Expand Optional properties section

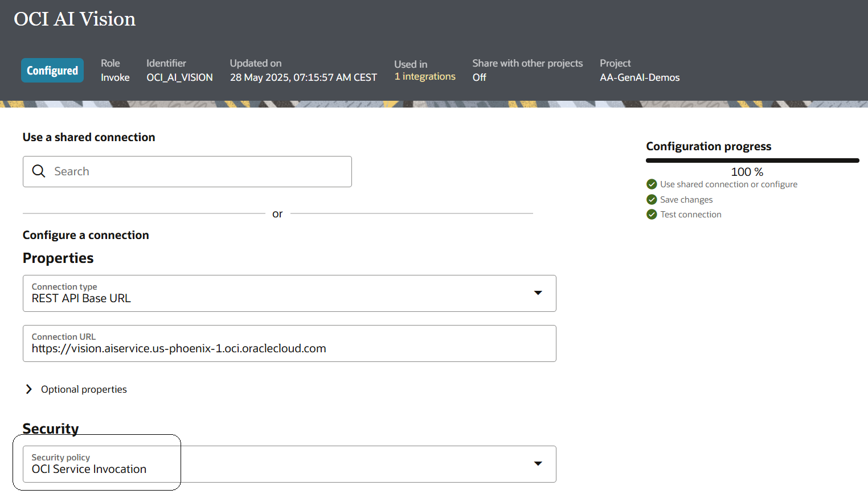pos(76,389)
